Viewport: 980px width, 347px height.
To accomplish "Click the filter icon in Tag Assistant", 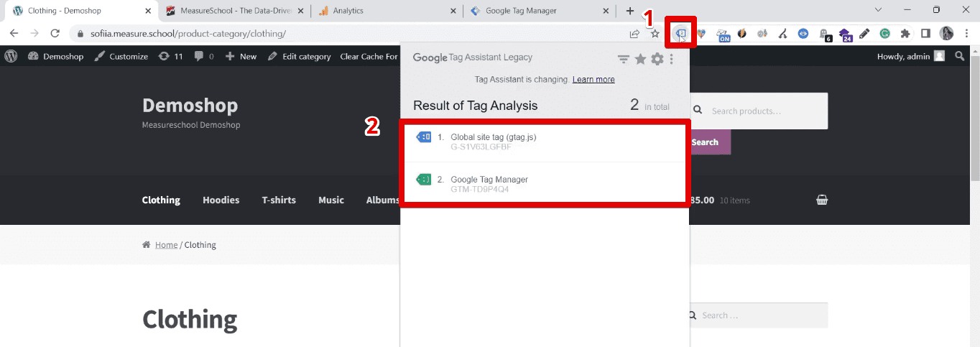I will (624, 59).
